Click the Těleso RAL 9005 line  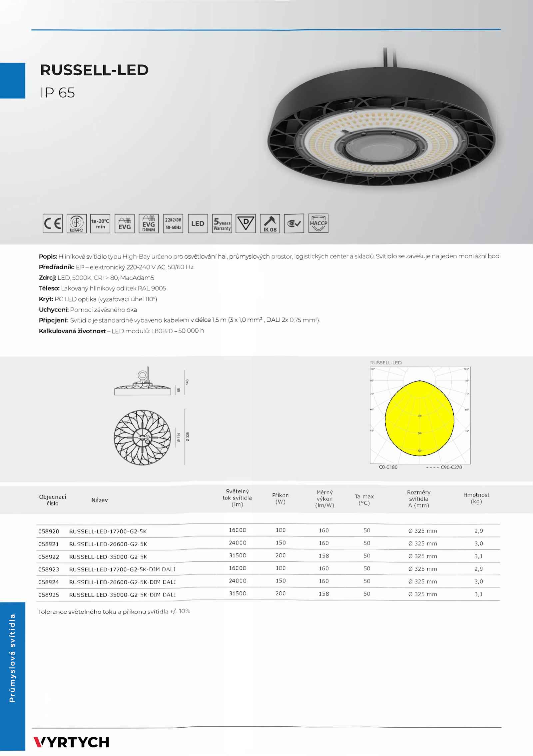[102, 288]
